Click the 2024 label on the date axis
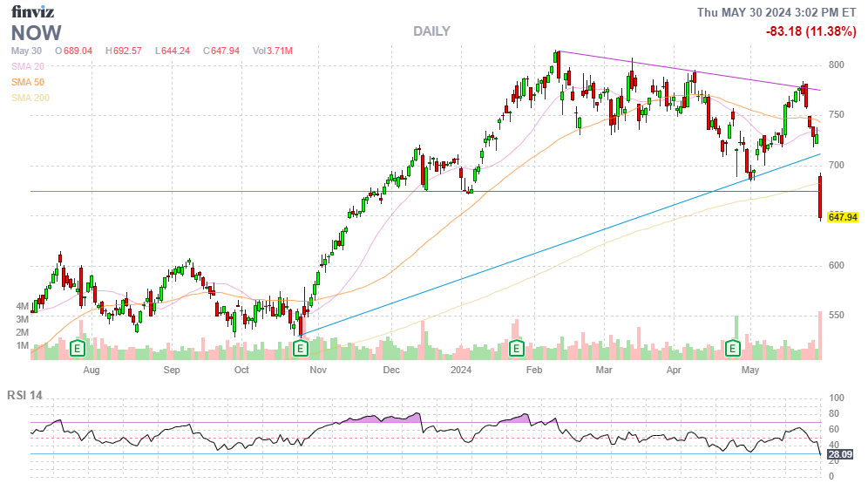This screenshot has height=490, width=868. 463,371
